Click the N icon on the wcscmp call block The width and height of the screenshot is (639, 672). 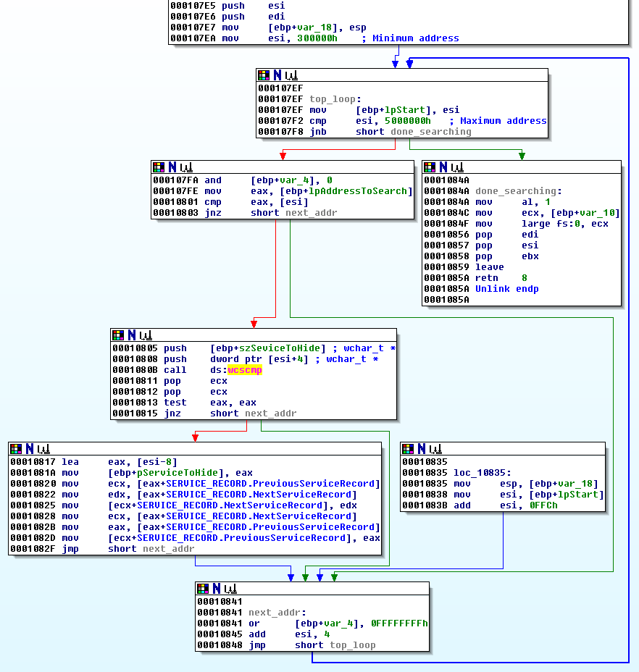[132, 335]
